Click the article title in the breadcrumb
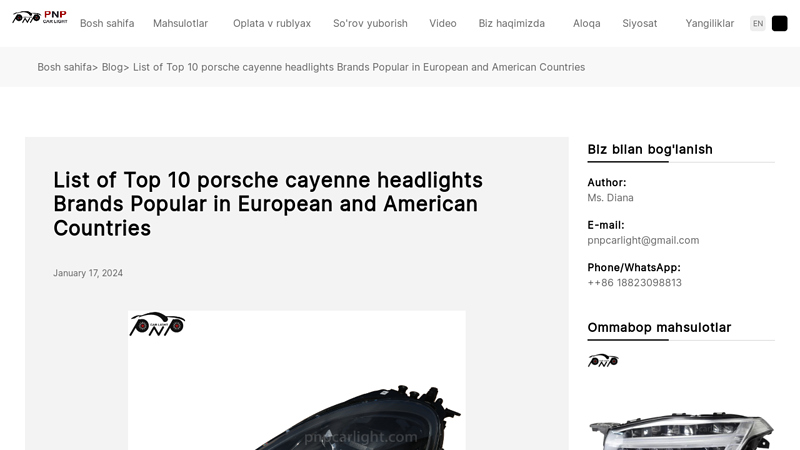Image resolution: width=800 pixels, height=450 pixels. 359,67
